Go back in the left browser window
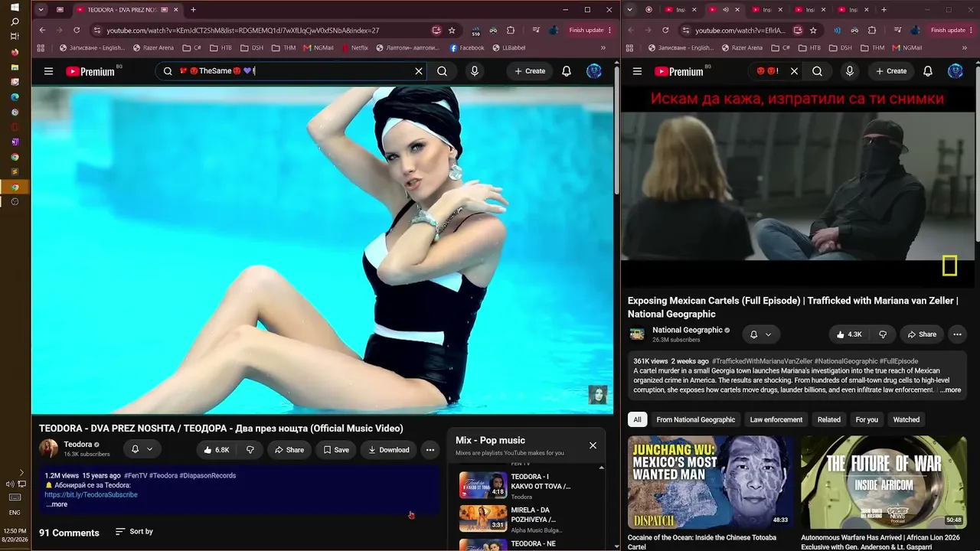Viewport: 980px width, 551px height. pyautogui.click(x=42, y=31)
